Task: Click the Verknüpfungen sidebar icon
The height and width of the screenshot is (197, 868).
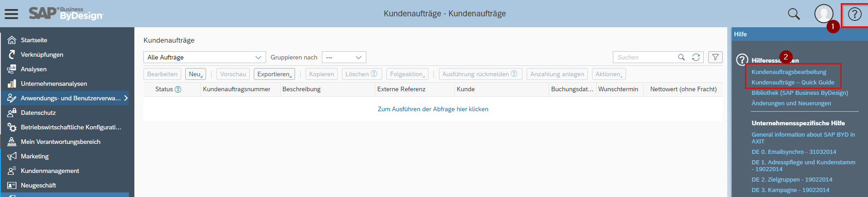Action: point(12,54)
